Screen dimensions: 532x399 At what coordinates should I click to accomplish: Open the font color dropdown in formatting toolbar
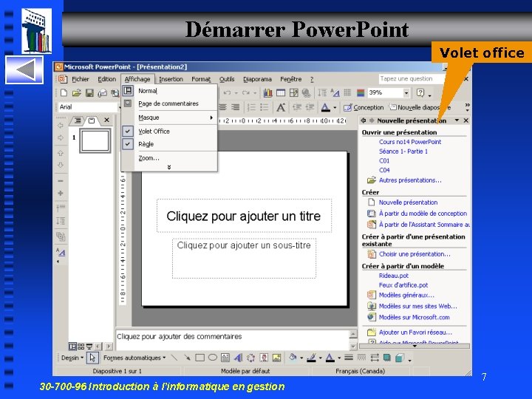[x=335, y=108]
